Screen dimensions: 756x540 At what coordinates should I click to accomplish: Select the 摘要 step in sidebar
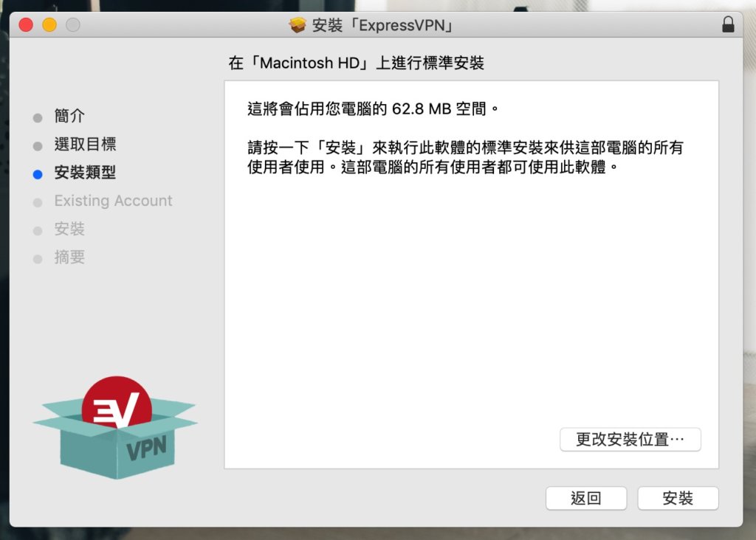pyautogui.click(x=69, y=257)
